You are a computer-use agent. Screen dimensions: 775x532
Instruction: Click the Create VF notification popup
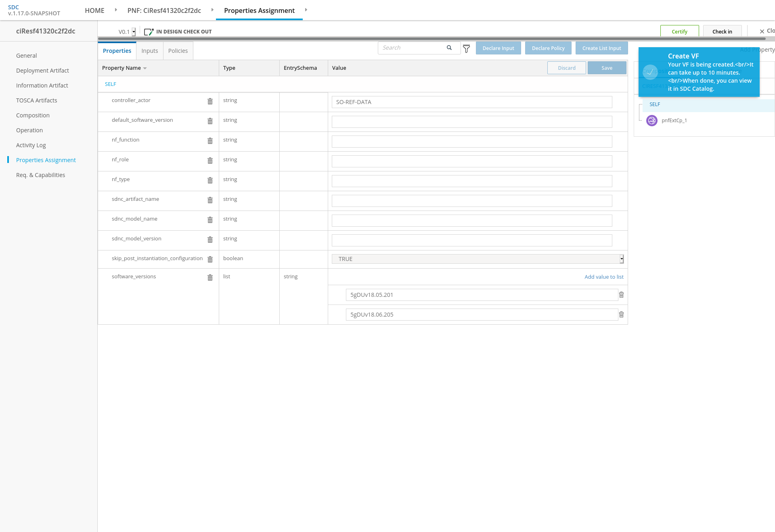[x=699, y=72]
